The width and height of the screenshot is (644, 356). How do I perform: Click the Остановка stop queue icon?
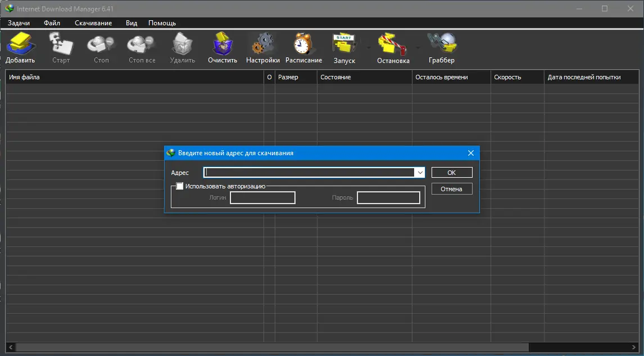coord(392,44)
